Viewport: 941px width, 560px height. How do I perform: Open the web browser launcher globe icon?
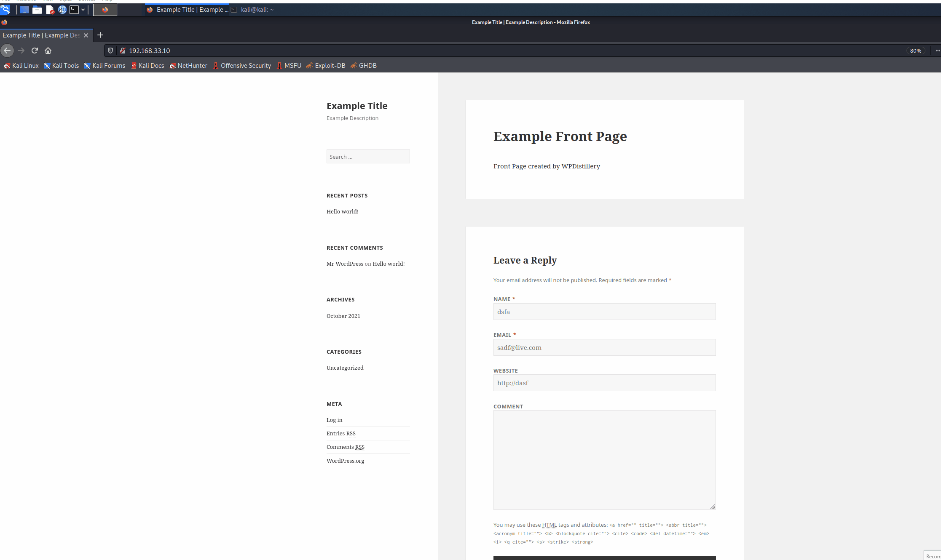62,10
